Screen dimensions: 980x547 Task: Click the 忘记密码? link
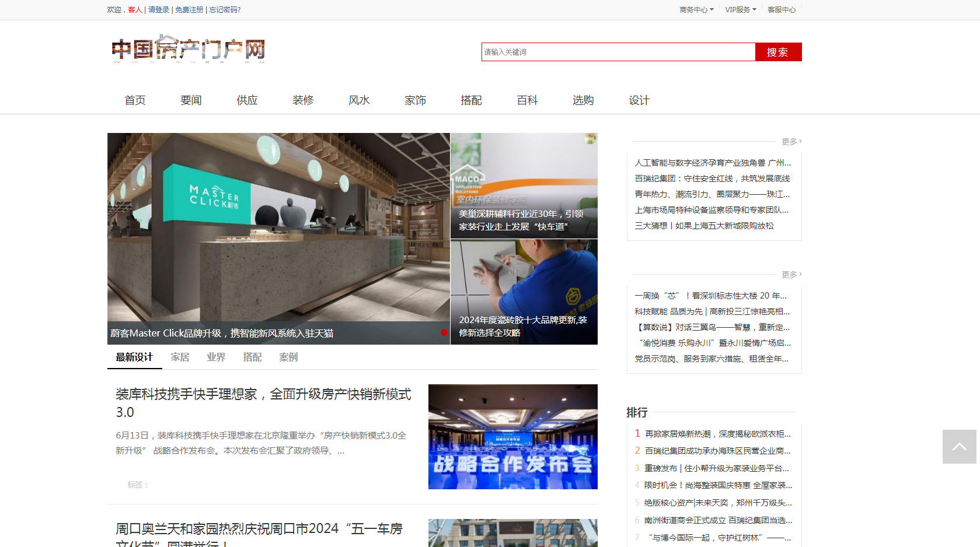coord(225,10)
